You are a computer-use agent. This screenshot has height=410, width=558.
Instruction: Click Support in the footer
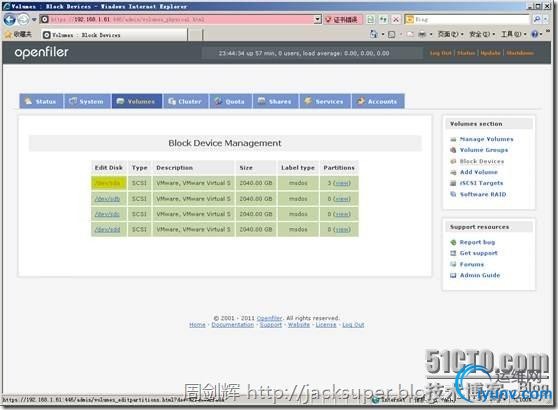[x=271, y=325]
